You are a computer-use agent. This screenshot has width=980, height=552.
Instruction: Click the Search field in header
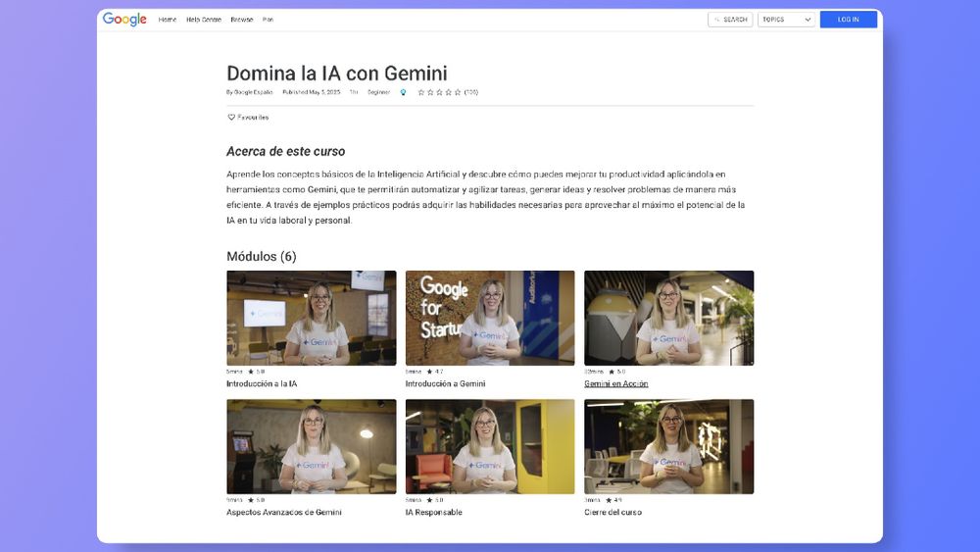click(x=730, y=20)
